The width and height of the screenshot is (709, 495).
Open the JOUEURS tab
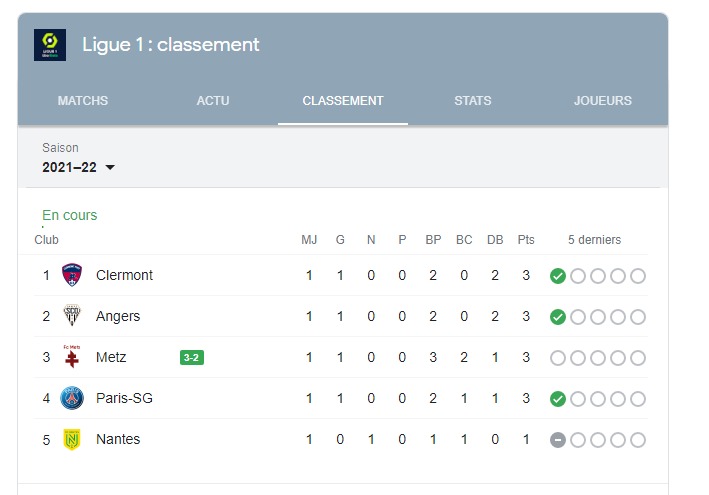click(603, 101)
